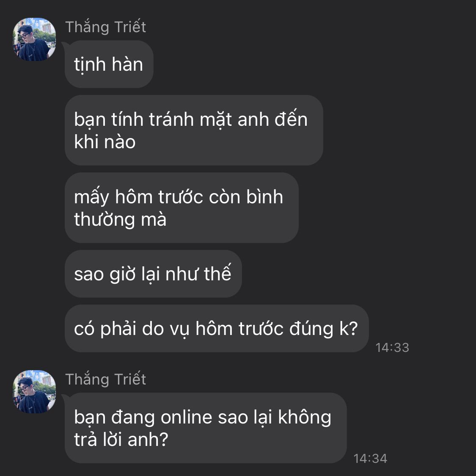Open the bottom Thắng Triết profile avatar
The height and width of the screenshot is (476, 476).
(34, 392)
